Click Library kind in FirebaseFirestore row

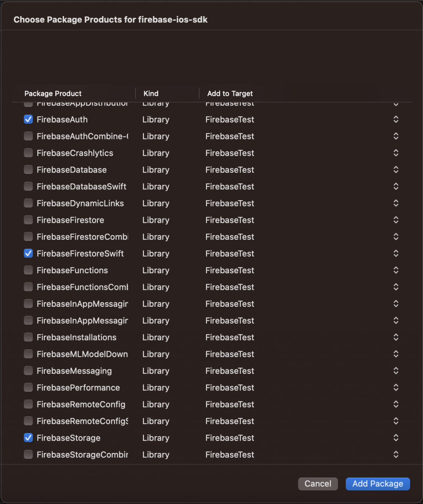click(x=156, y=220)
